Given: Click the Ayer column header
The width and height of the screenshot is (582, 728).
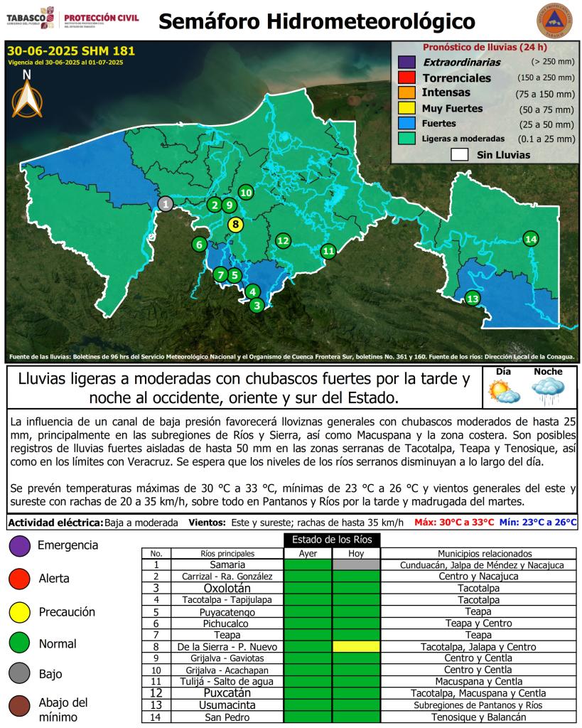Looking at the screenshot, I should pos(308,554).
